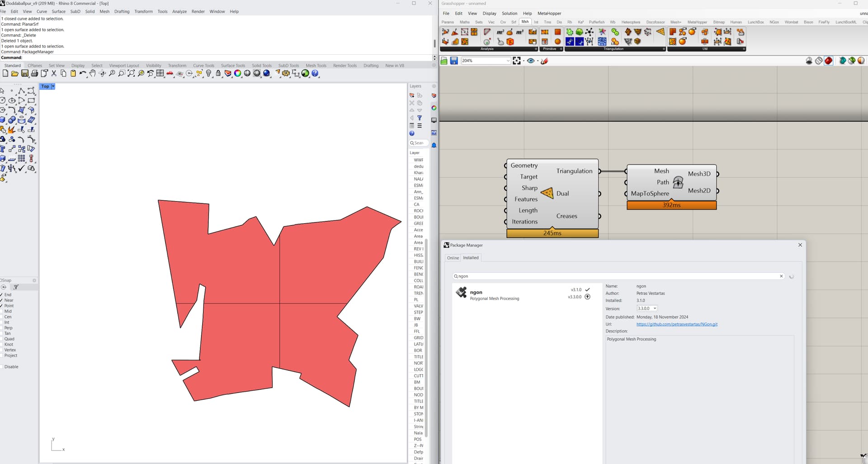This screenshot has height=464, width=868.
Task: Enable the Int osnap checkbox
Action: tap(1, 322)
